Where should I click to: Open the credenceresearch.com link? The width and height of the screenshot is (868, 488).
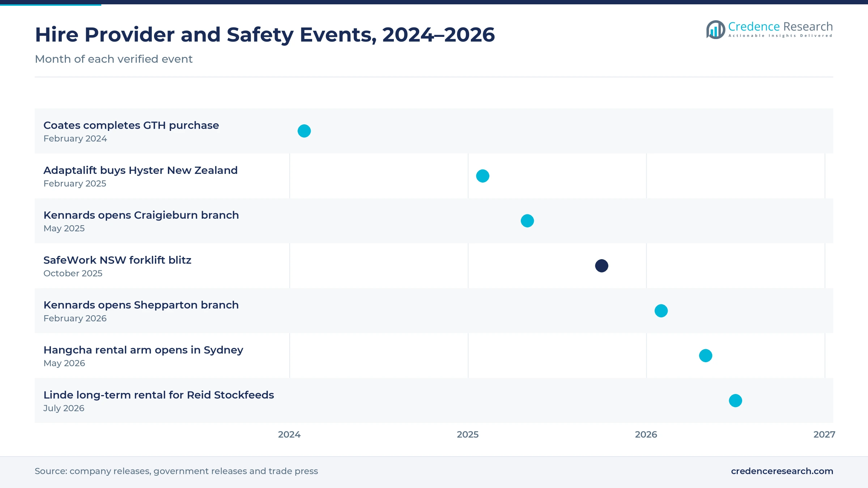[782, 471]
